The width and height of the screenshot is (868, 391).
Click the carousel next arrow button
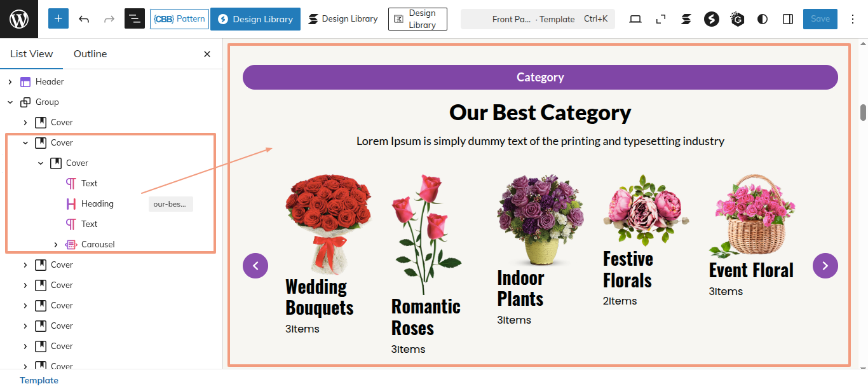click(x=825, y=266)
